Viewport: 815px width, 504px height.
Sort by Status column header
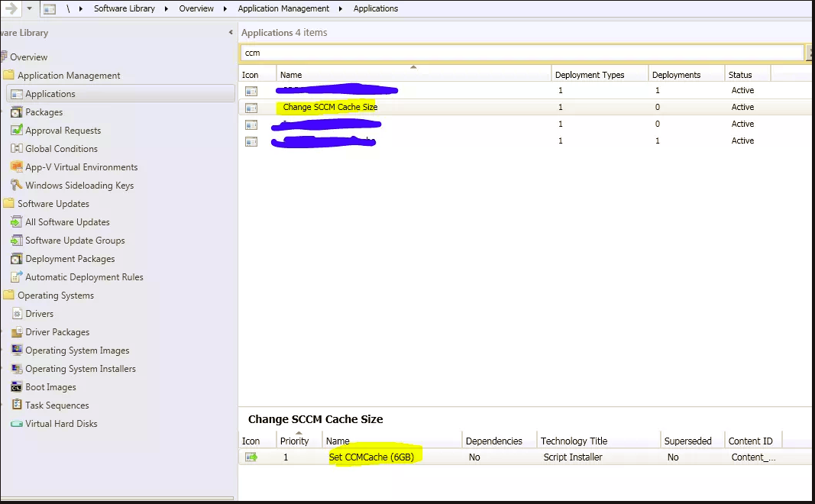(x=748, y=74)
